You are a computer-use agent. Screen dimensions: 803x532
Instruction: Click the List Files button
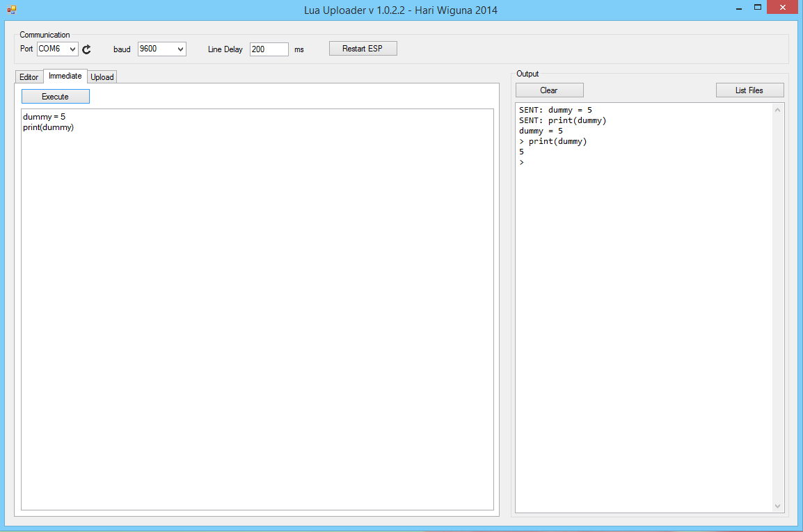(x=749, y=90)
